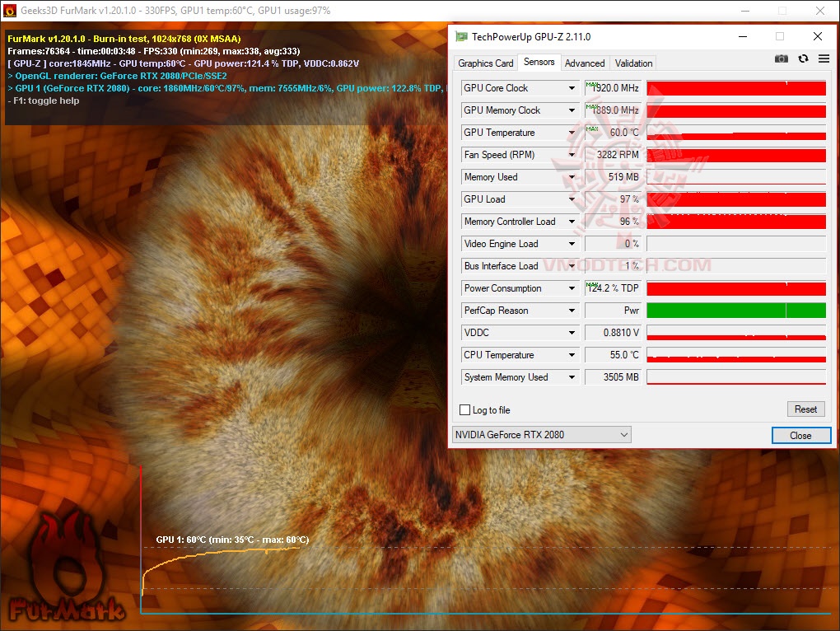Enable the Log to file checkbox
The height and width of the screenshot is (631, 840).
[465, 409]
